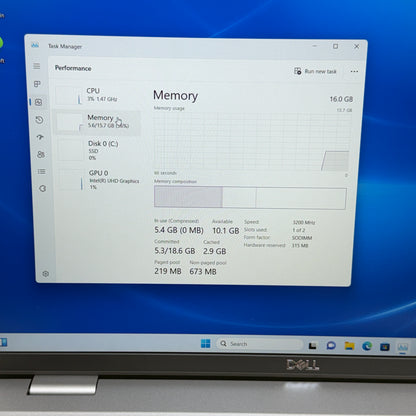This screenshot has width=416, height=416.
Task: Select the Disk 0 (C:) entry
Action: pos(97,150)
